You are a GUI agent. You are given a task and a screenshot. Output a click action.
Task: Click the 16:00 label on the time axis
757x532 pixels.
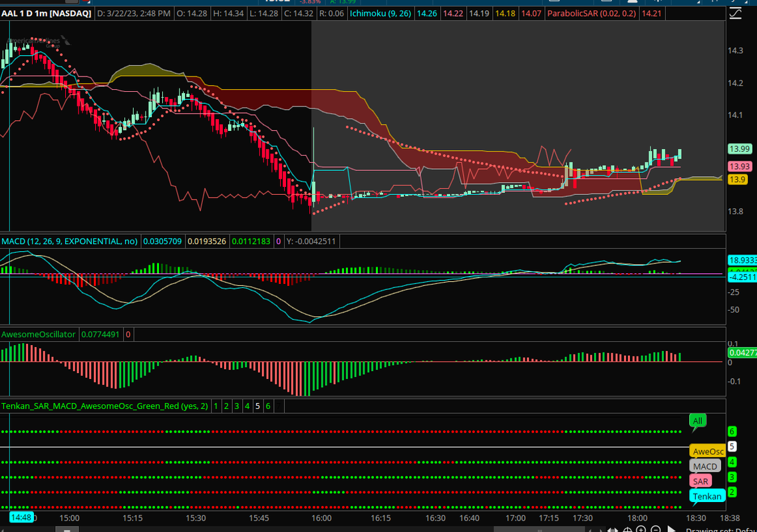pyautogui.click(x=321, y=518)
